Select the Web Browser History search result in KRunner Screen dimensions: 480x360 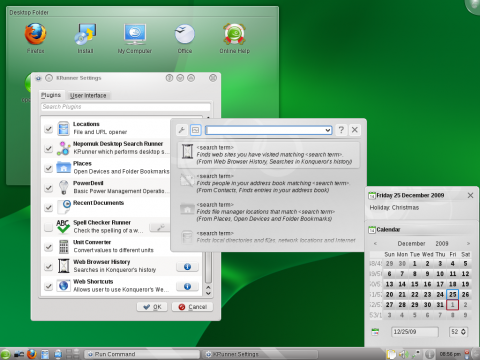click(269, 155)
